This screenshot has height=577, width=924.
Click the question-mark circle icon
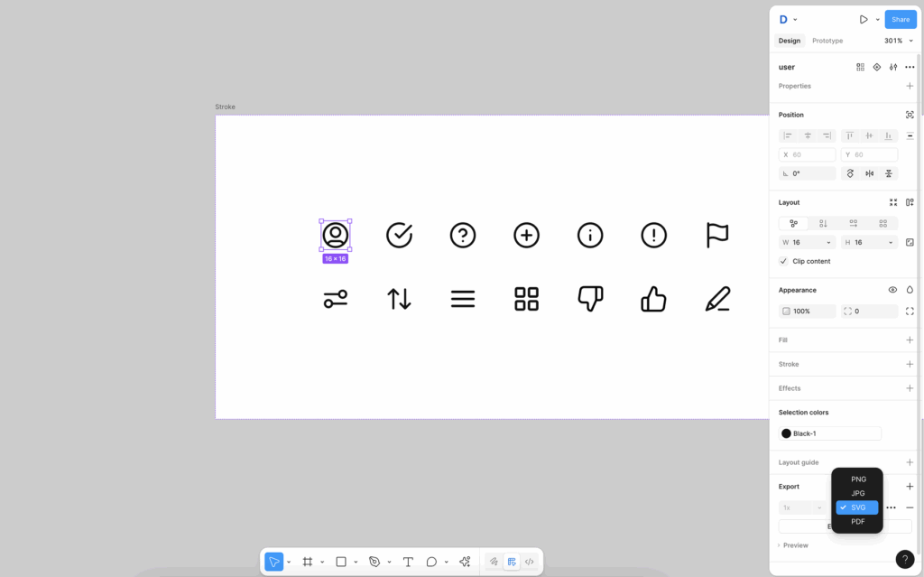[x=463, y=235]
